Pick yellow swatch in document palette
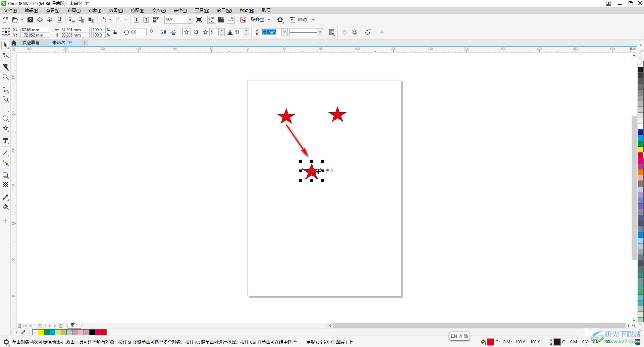This screenshot has height=347, width=644. (41, 332)
